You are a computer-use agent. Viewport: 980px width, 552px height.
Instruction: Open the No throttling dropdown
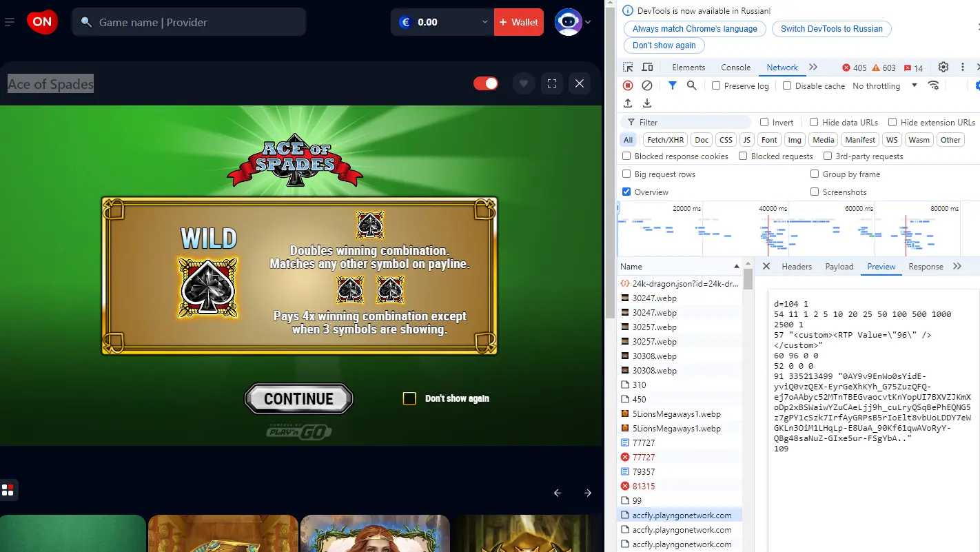point(885,86)
